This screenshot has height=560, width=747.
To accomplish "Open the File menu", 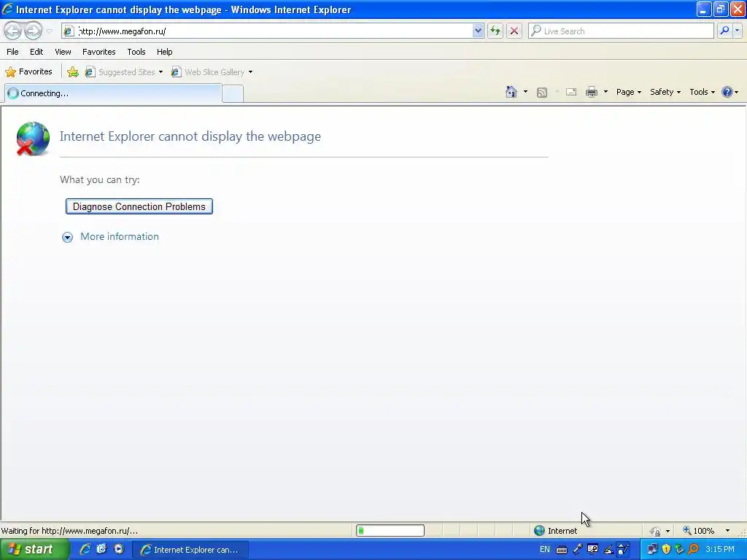I will [12, 52].
